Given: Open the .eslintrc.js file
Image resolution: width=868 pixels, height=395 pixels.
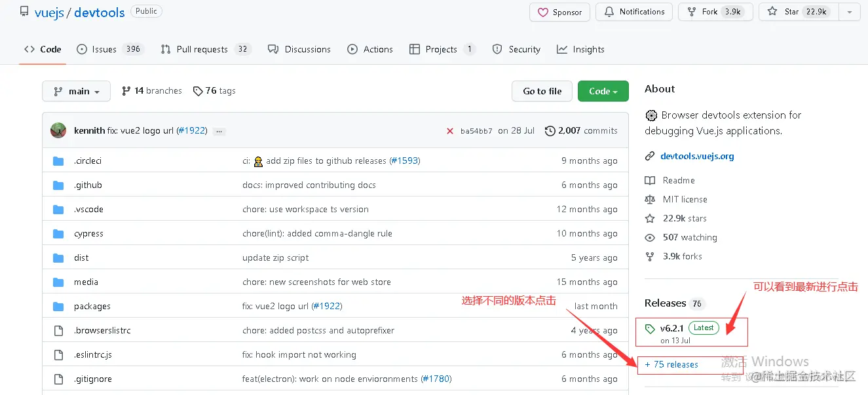Looking at the screenshot, I should [93, 354].
